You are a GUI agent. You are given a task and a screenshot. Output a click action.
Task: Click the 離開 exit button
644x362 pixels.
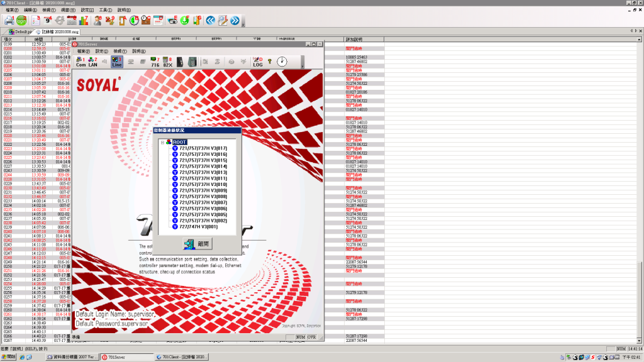click(197, 244)
